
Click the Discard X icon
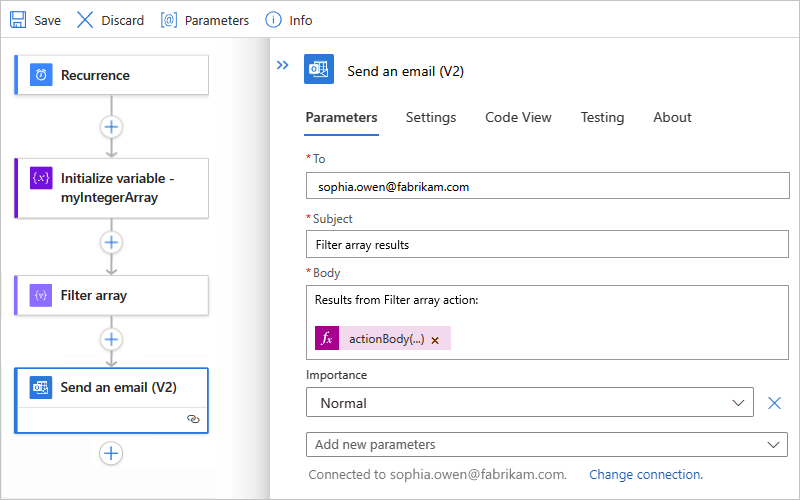[86, 20]
